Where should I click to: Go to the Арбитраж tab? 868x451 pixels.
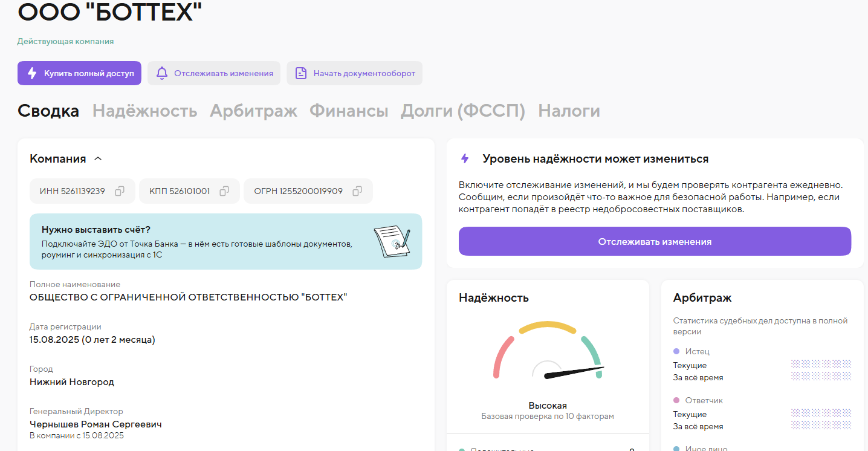tap(253, 111)
